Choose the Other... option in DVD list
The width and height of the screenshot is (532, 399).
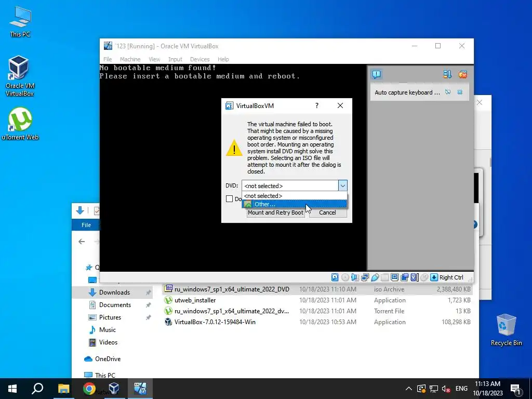tap(295, 204)
